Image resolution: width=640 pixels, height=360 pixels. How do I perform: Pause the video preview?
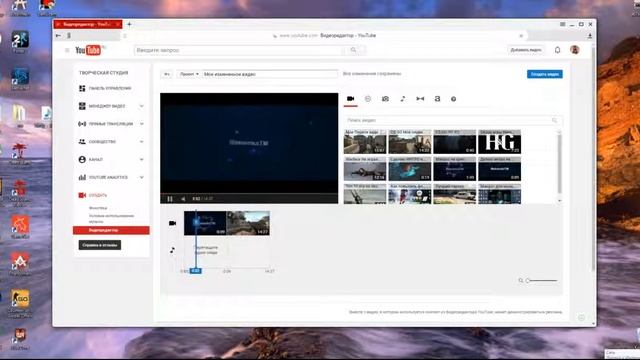170,199
